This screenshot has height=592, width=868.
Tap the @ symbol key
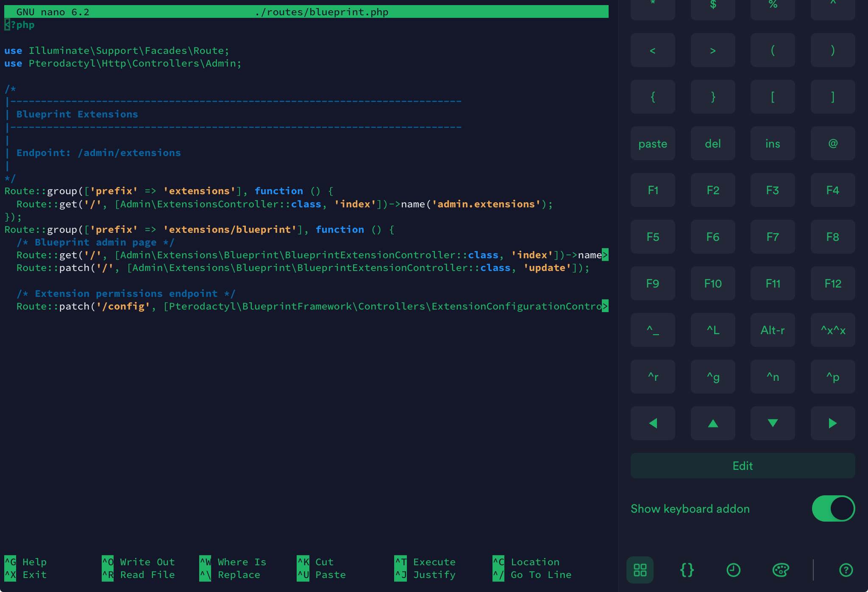(833, 143)
